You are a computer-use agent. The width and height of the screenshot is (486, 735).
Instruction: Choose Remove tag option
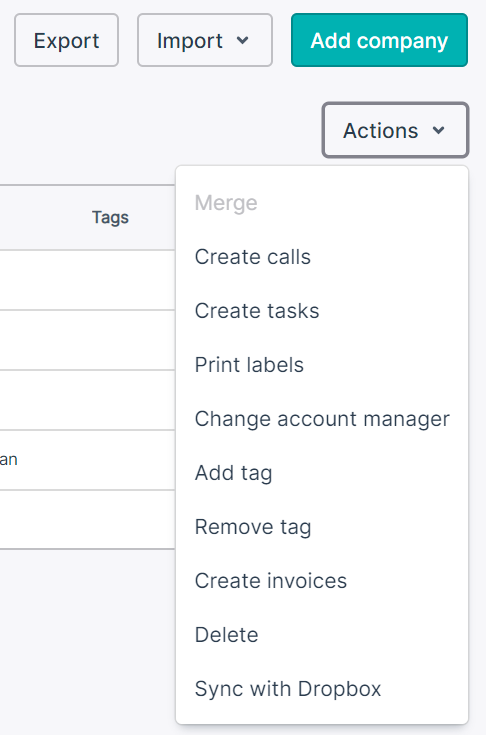pos(253,527)
